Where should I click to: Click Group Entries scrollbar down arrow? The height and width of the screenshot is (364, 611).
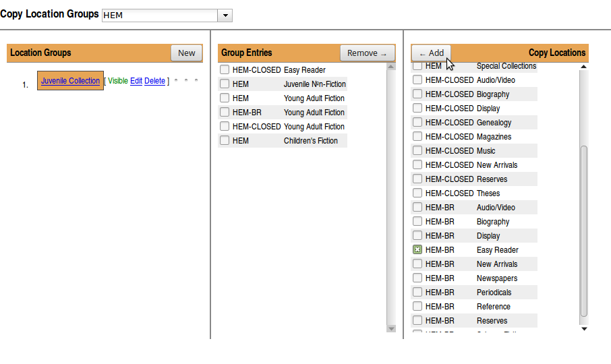click(x=391, y=328)
